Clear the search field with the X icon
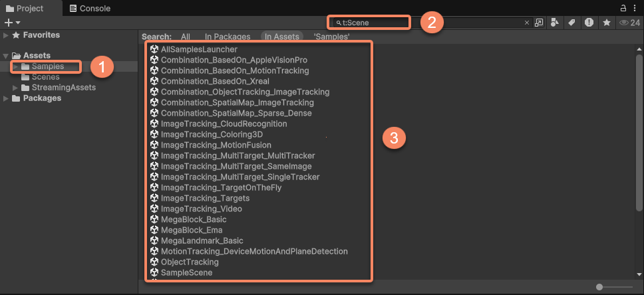 point(527,23)
